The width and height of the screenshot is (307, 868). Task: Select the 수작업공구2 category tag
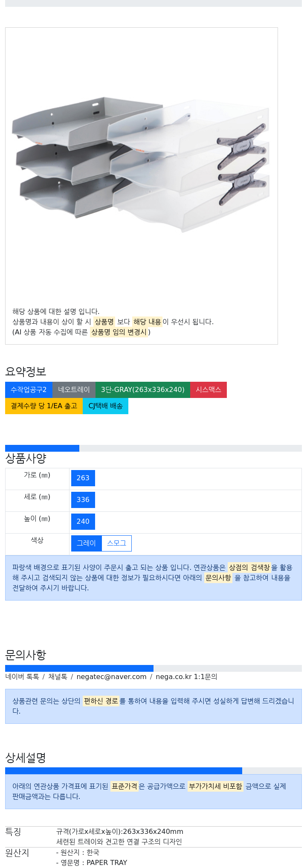(29, 390)
